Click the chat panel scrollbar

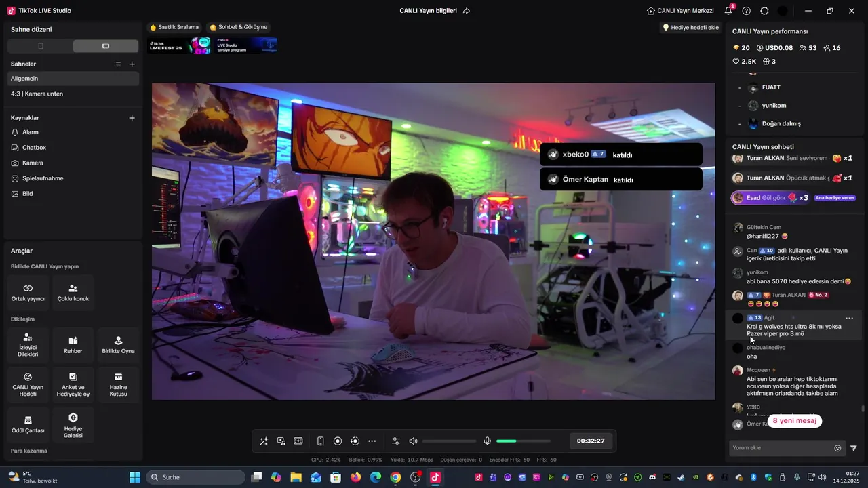coord(863,409)
